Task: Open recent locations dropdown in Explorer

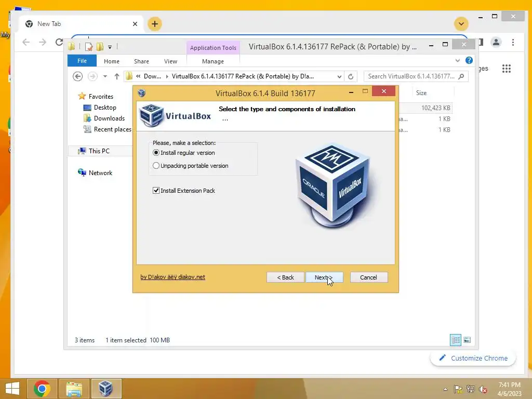Action: 105,76
